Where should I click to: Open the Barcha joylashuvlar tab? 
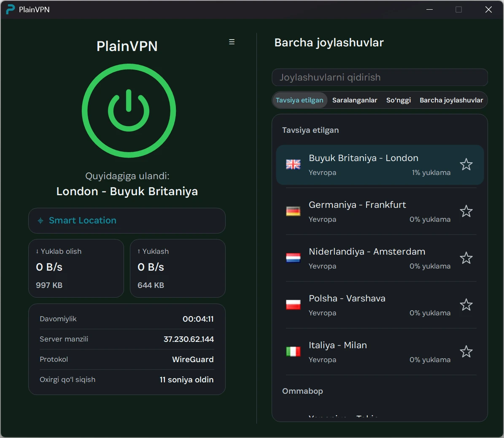pyautogui.click(x=451, y=100)
